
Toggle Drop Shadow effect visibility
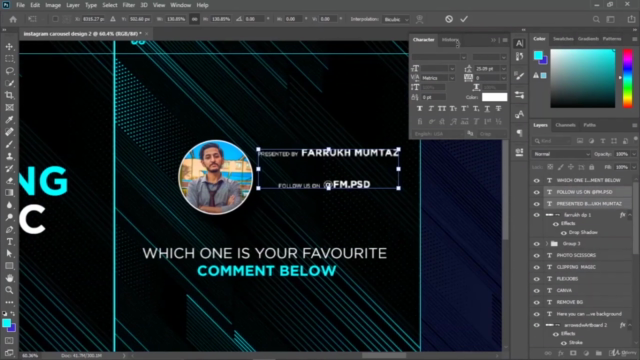coord(564,233)
